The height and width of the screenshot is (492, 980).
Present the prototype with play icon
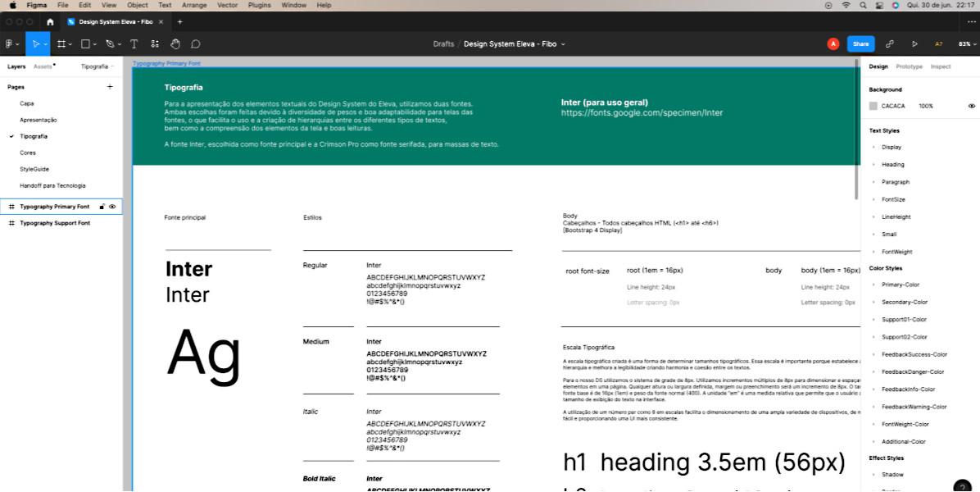pos(914,43)
